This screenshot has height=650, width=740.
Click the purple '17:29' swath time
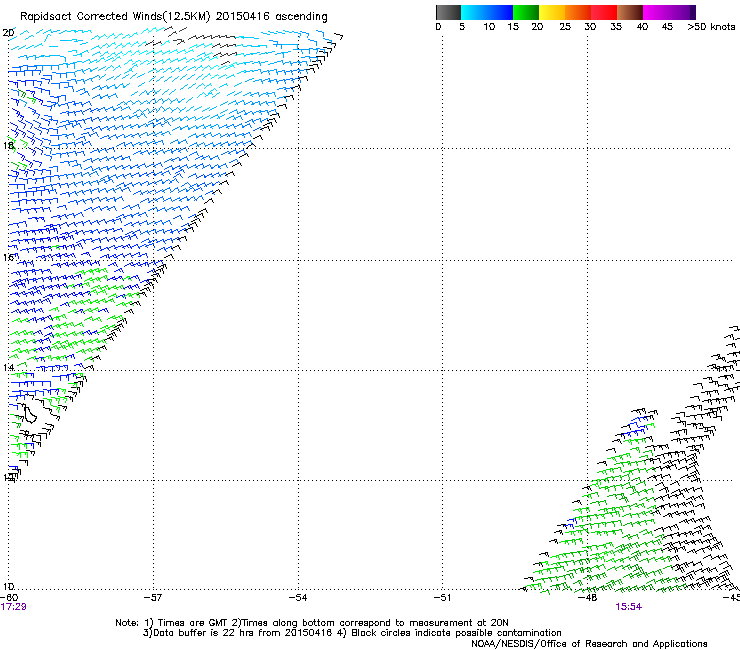14,607
